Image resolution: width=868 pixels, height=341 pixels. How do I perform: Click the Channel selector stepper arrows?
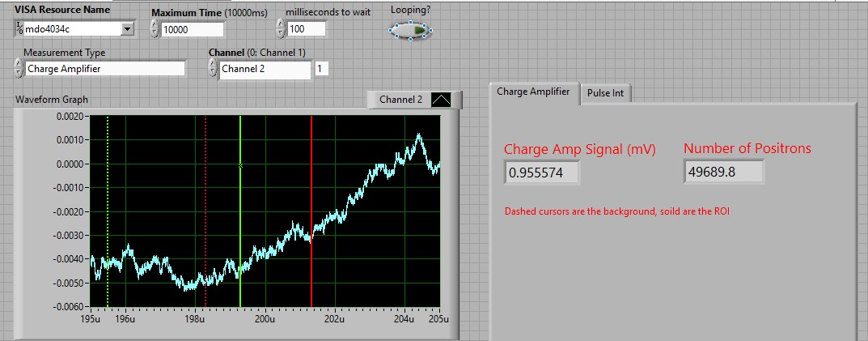(x=214, y=69)
